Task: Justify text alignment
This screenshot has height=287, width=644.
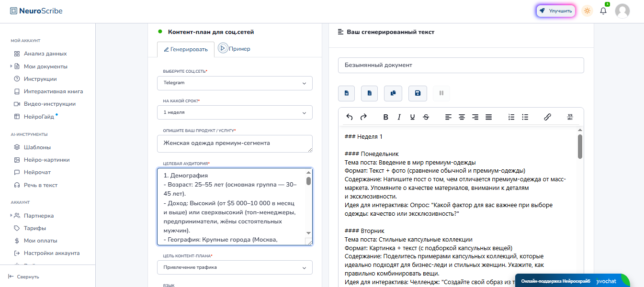Action: pos(488,117)
